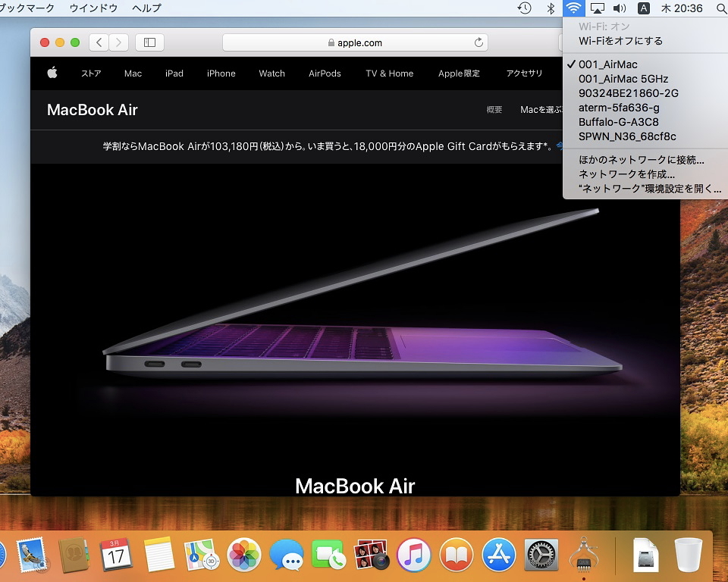Click the 概要 tab on MacBook Air page
The width and height of the screenshot is (728, 582).
coord(494,110)
